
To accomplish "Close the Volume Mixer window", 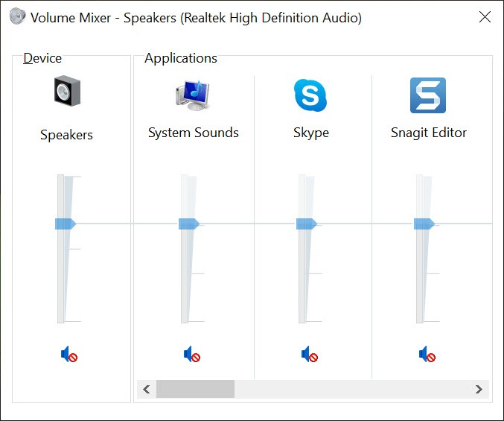I will pyautogui.click(x=485, y=16).
